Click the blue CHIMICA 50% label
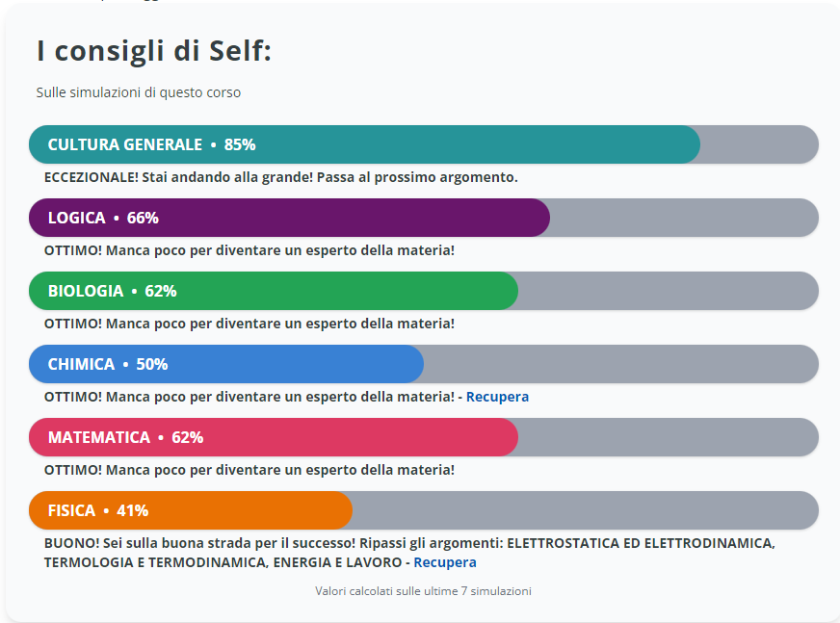The width and height of the screenshot is (840, 623). (x=108, y=364)
